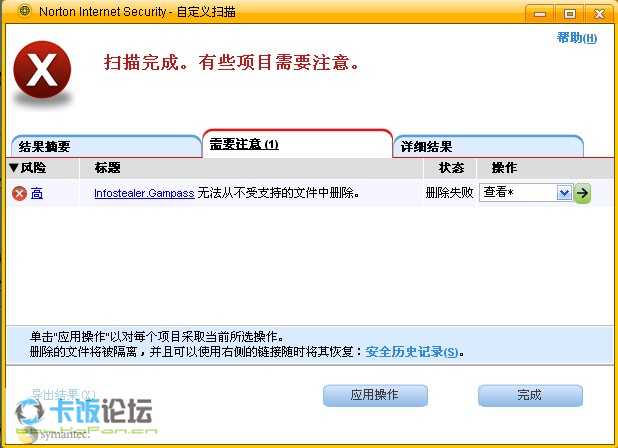Image resolution: width=618 pixels, height=448 pixels.
Task: Select the 需要注意 (1) tab
Action: point(298,144)
